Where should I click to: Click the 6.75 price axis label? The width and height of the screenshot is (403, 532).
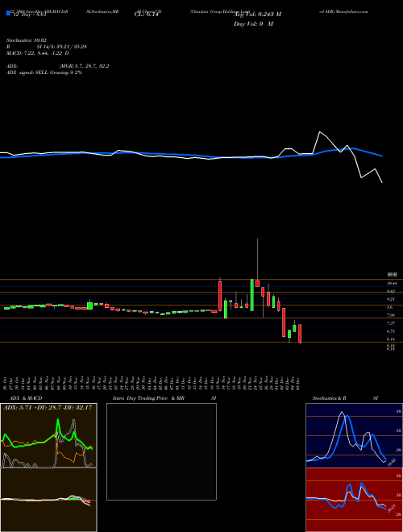[x=391, y=331]
